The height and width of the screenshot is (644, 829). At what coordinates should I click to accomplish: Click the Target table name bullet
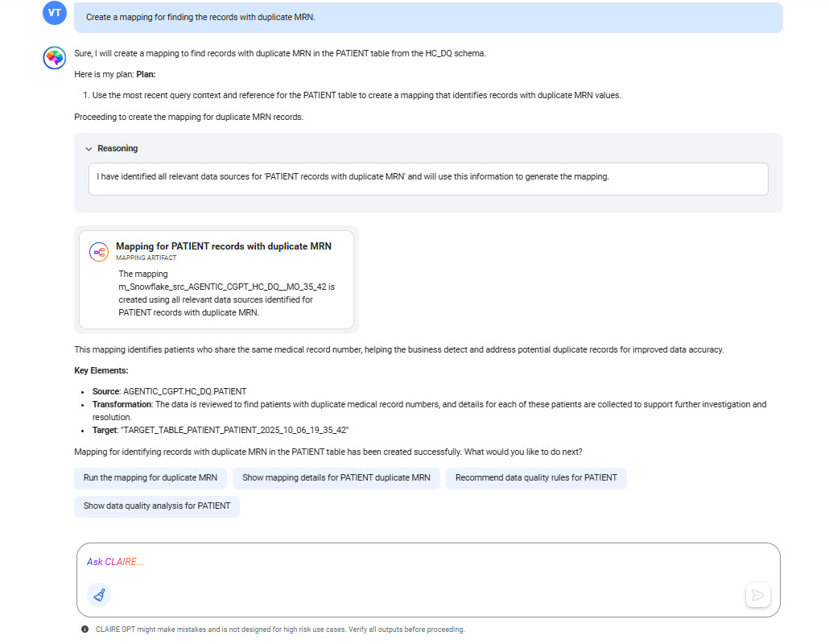tap(221, 431)
